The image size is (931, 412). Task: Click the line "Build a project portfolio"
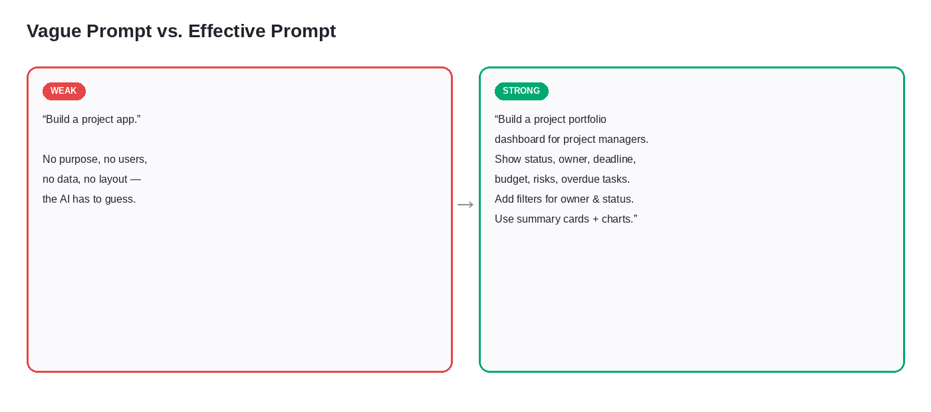[x=550, y=119]
